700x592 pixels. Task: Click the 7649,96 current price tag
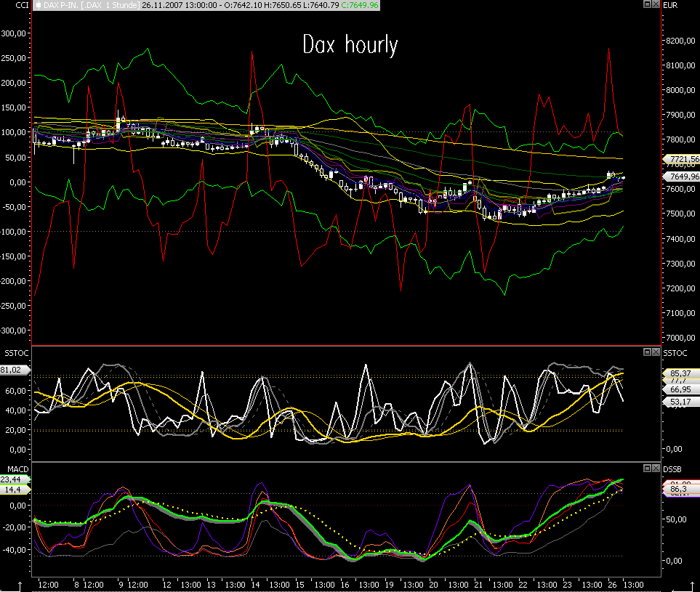[682, 176]
